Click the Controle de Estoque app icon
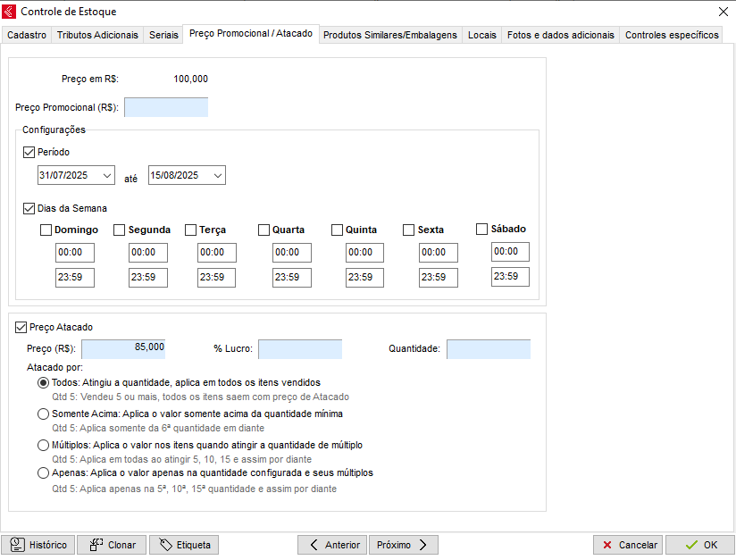 tap(10, 12)
